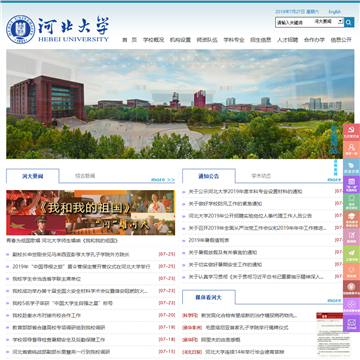Open the graduation cap sidebar icon
Image resolution: width=360 pixels, height=360 pixels.
coord(351,219)
